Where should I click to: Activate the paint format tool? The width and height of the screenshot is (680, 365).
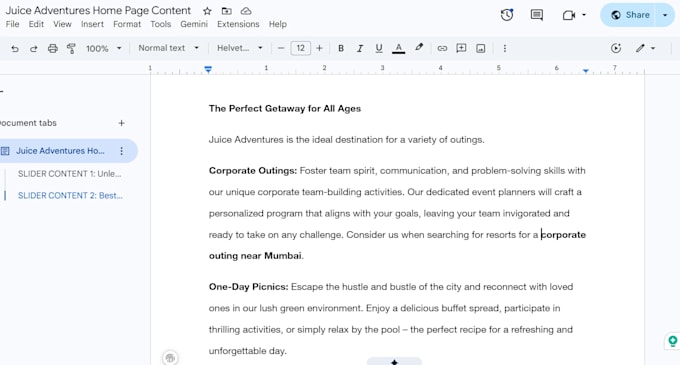point(71,48)
